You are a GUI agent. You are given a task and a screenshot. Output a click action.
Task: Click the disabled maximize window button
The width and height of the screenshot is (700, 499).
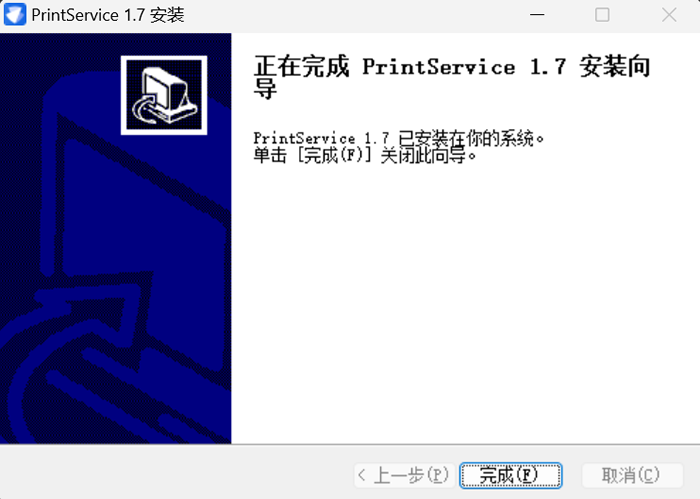pyautogui.click(x=602, y=15)
